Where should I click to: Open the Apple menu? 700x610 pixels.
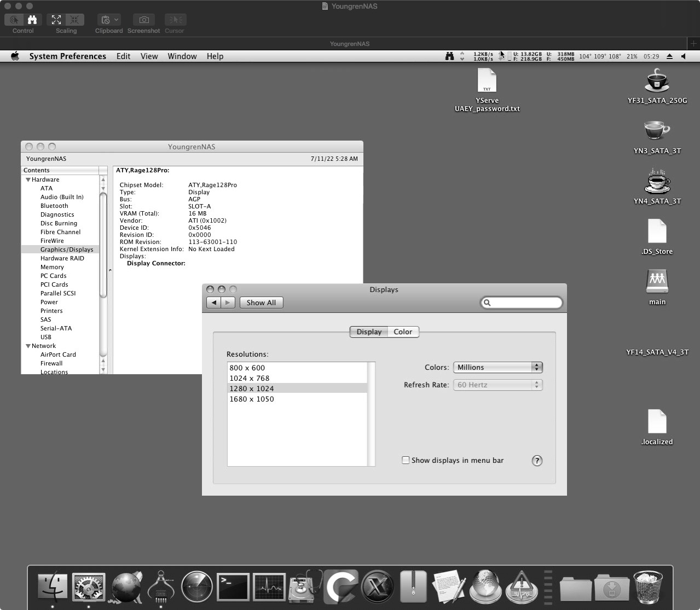coord(15,56)
